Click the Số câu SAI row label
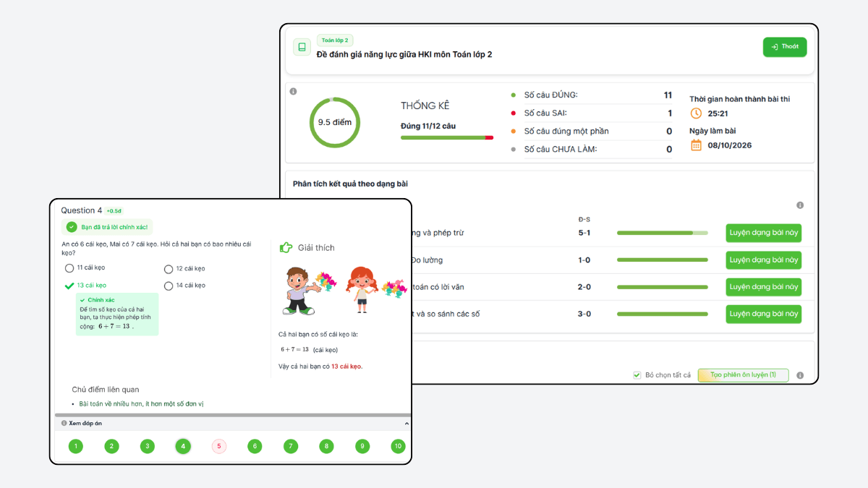 point(545,113)
